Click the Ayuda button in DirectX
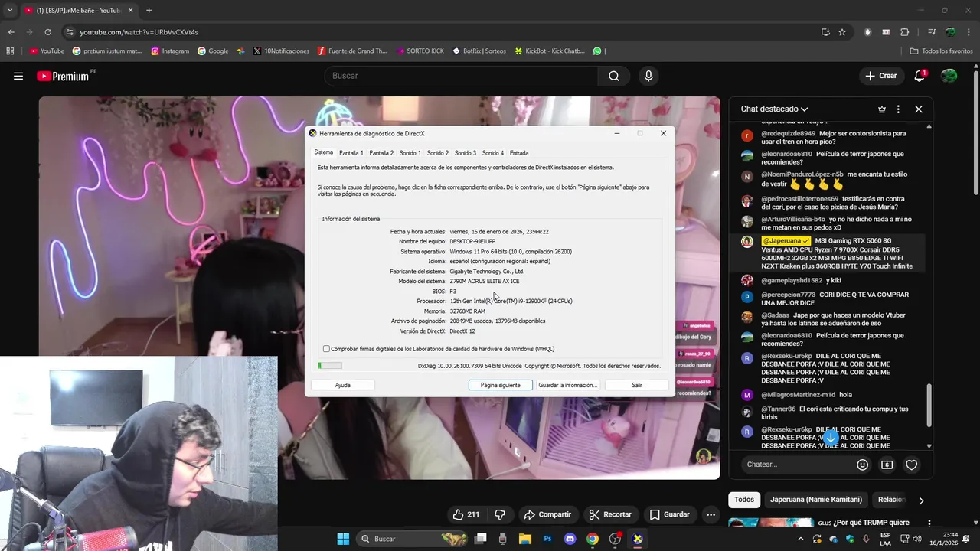980x551 pixels. (343, 385)
